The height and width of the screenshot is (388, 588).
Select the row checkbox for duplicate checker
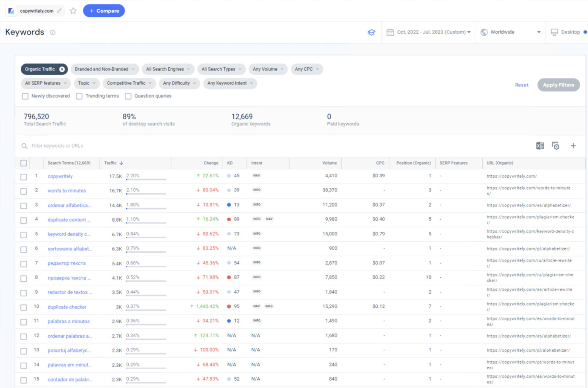click(x=24, y=307)
